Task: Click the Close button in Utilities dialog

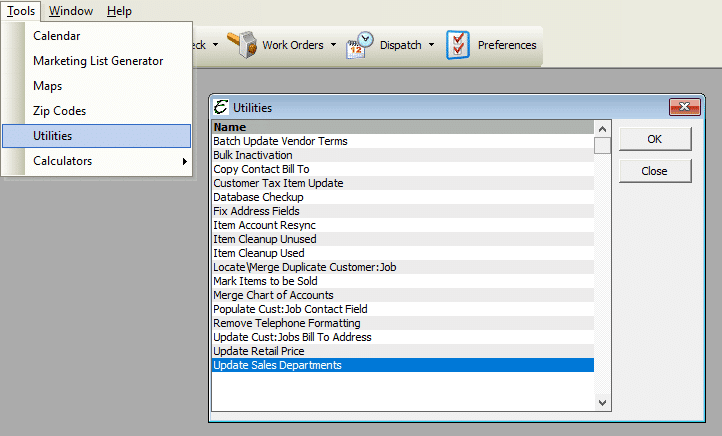Action: click(654, 171)
